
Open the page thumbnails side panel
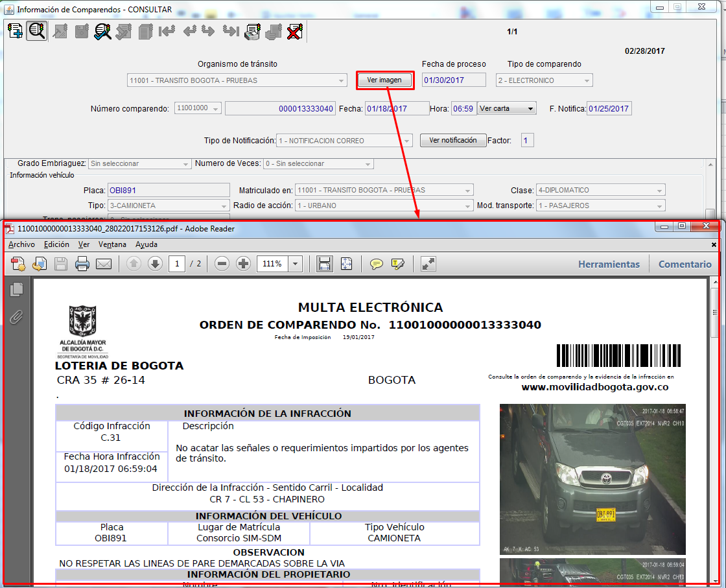(17, 290)
